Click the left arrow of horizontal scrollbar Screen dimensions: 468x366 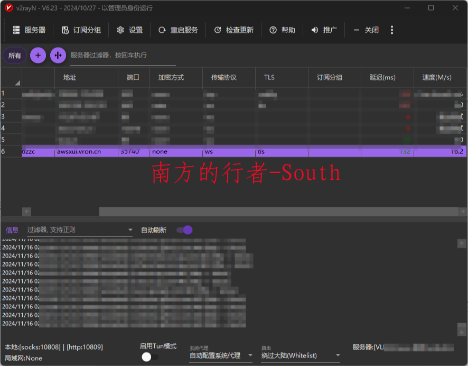point(27,211)
